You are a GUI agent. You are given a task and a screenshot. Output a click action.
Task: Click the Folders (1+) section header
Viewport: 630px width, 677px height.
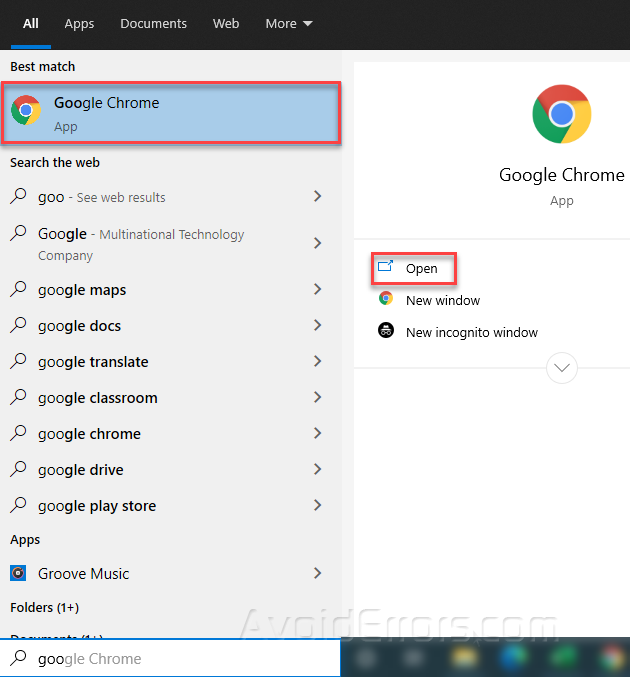tap(44, 607)
